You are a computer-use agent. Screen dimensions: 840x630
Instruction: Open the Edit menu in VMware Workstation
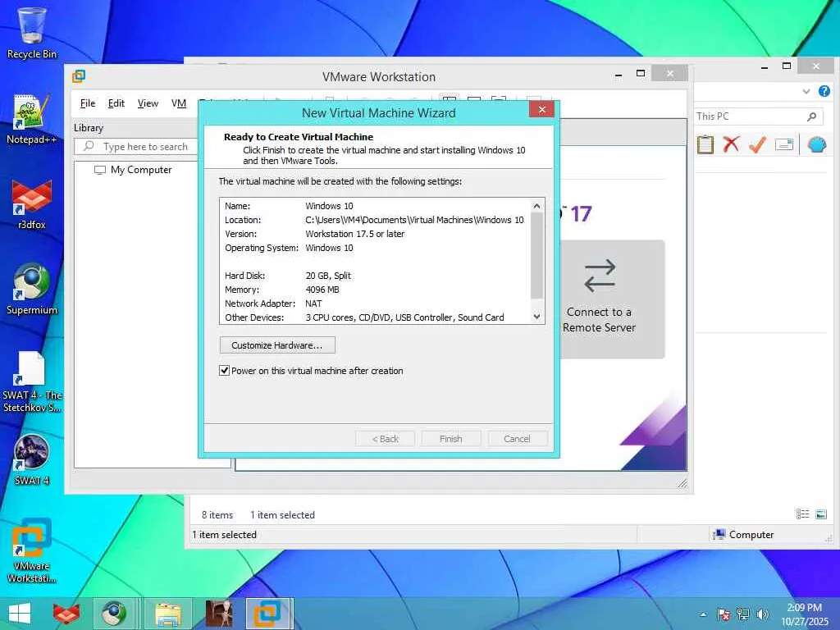[x=116, y=103]
